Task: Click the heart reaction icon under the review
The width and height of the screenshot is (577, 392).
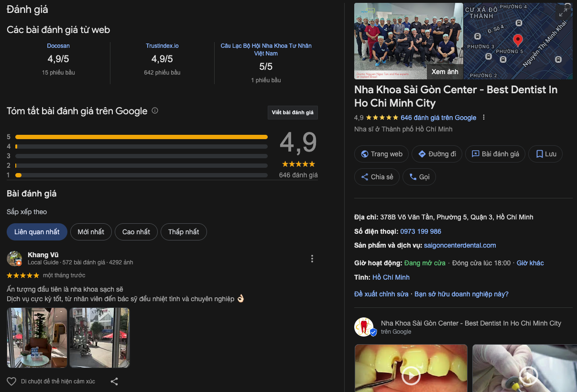Action: tap(11, 381)
